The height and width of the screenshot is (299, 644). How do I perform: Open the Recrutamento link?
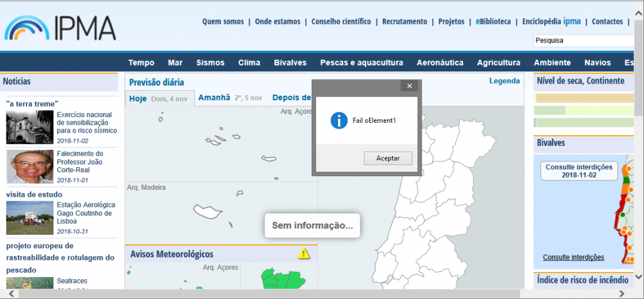pyautogui.click(x=404, y=22)
